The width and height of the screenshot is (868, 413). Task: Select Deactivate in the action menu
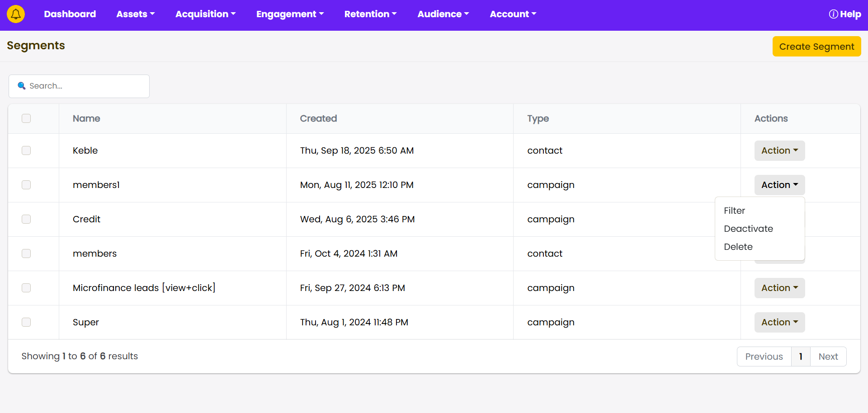click(748, 229)
